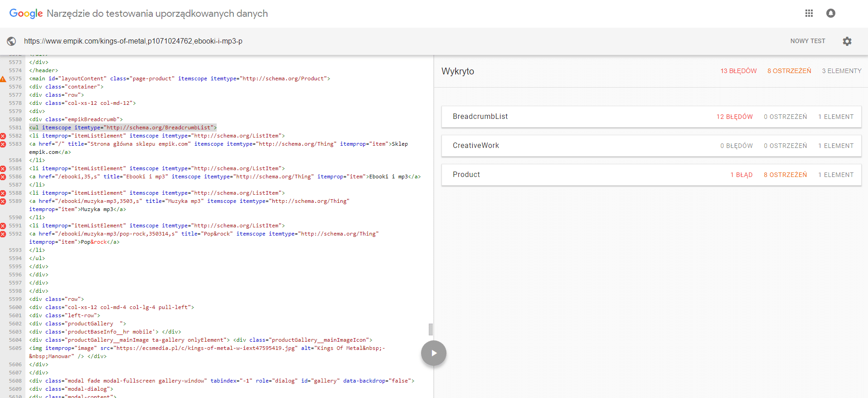Click the tested empik.com URL field

[133, 41]
